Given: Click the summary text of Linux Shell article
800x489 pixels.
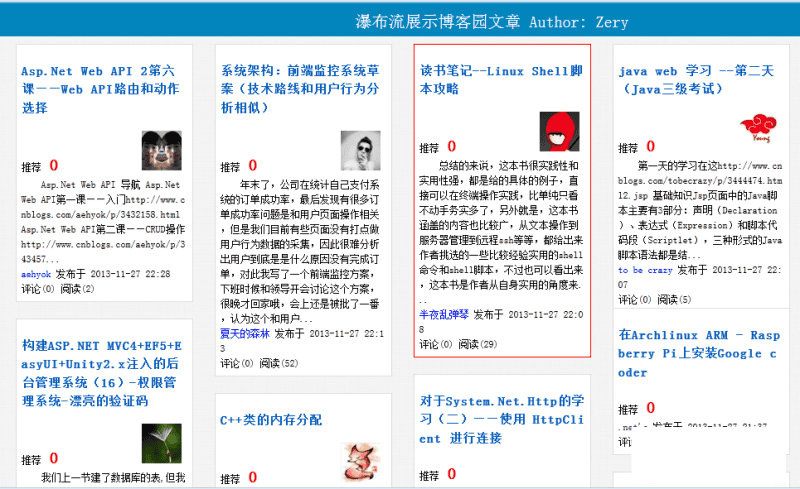Looking at the screenshot, I should (x=501, y=232).
